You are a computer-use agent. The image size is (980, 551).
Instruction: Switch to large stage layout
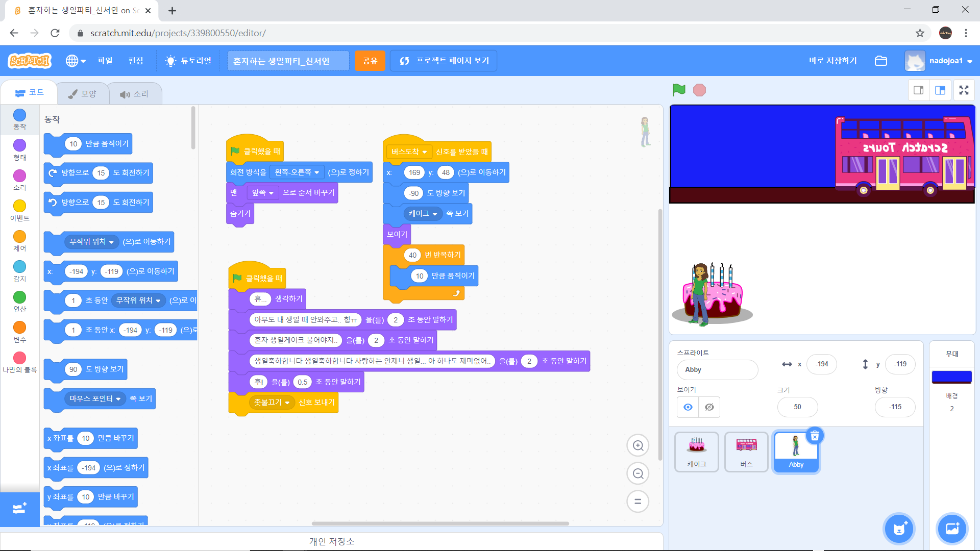[940, 90]
